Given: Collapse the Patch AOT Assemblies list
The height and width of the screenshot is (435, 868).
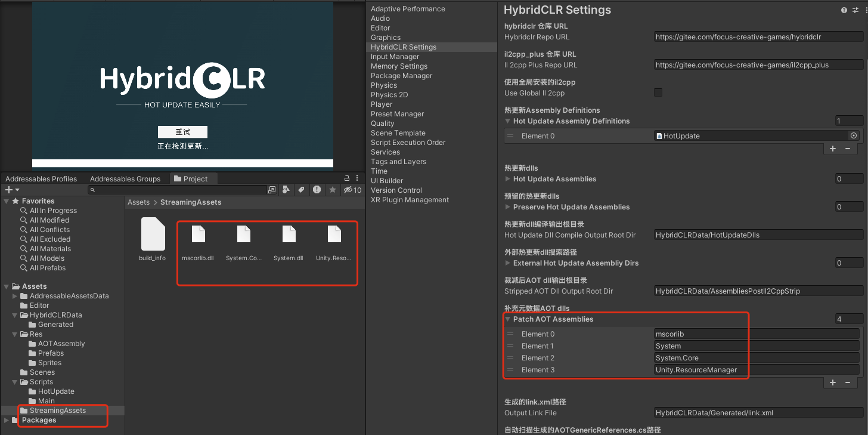Looking at the screenshot, I should (x=508, y=319).
